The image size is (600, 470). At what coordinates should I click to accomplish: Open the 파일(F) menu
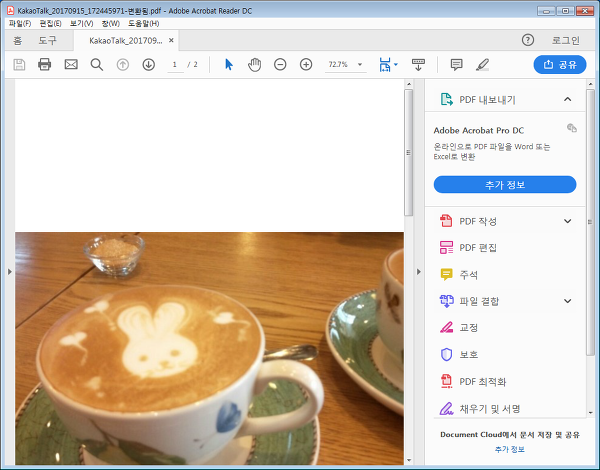[20, 23]
